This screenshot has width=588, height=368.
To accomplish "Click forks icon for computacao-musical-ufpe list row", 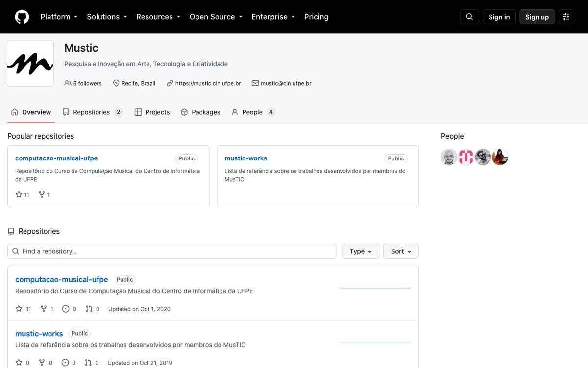I will tap(44, 309).
